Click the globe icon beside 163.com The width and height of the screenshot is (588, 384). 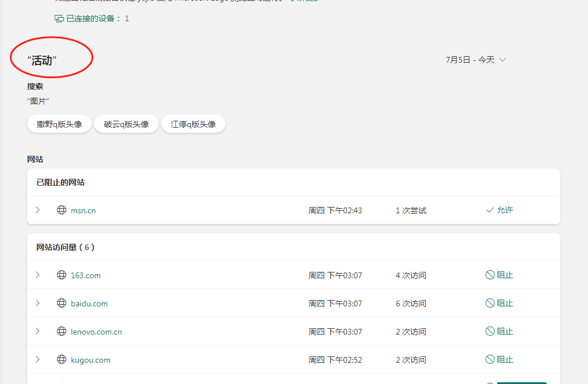[x=62, y=275]
